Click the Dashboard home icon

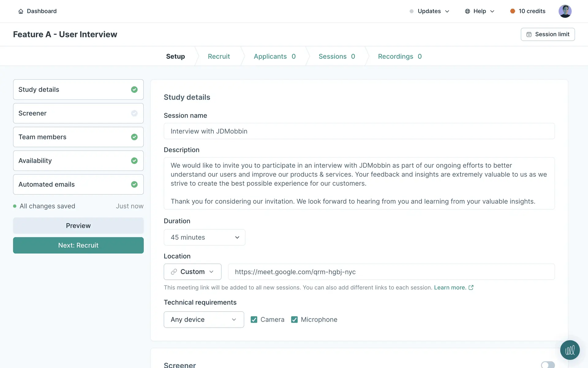coord(21,11)
